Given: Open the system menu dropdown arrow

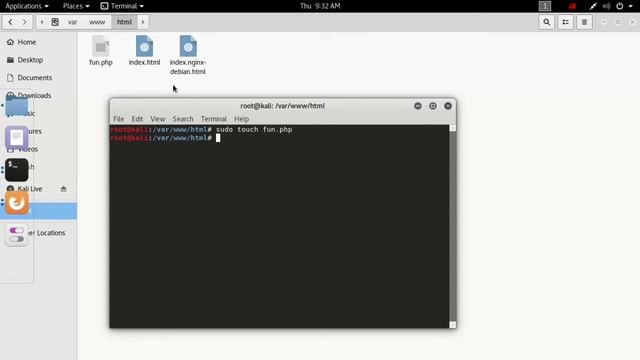Looking at the screenshot, I should pos(630,6).
